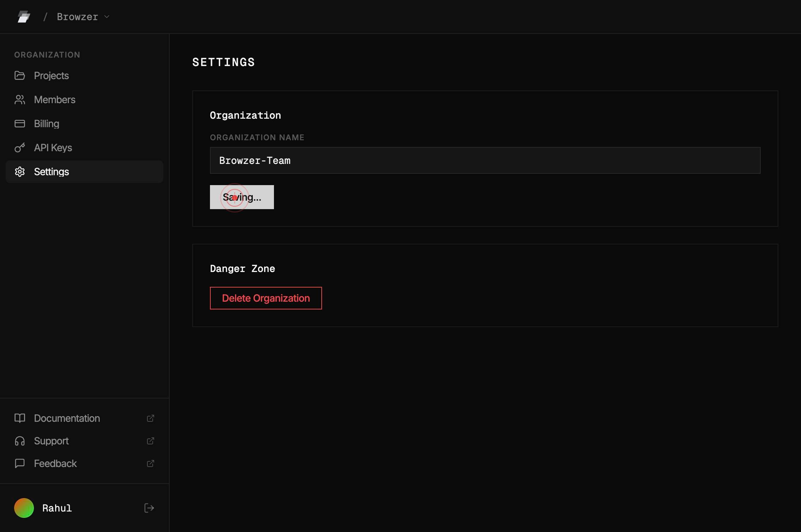Click the API Keys key icon
The image size is (801, 532).
[20, 148]
